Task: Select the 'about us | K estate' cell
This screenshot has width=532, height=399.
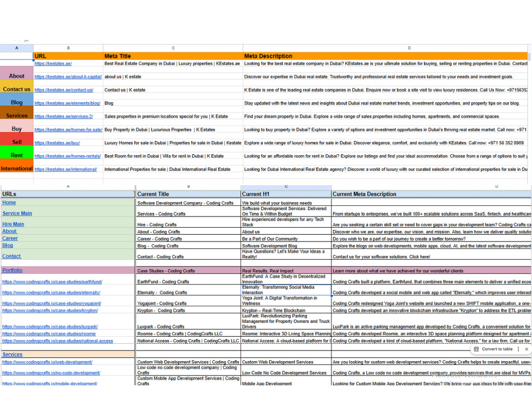Action: click(x=173, y=77)
